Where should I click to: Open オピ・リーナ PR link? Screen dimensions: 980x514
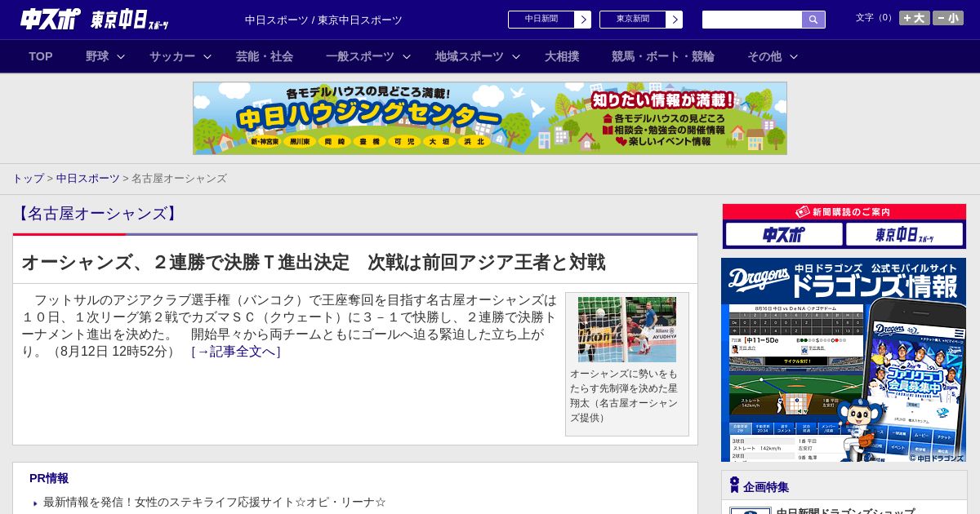click(x=215, y=502)
